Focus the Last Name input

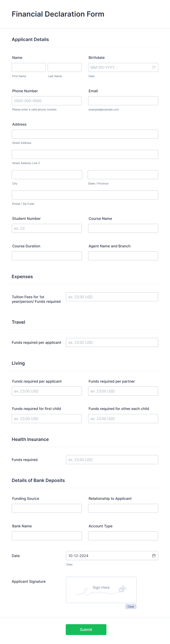coord(65,67)
